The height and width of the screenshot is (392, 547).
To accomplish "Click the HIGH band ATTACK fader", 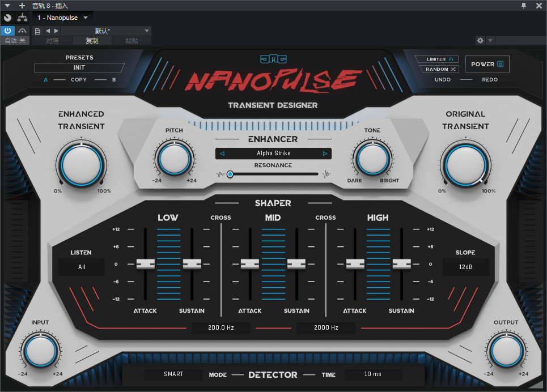I will tap(355, 264).
